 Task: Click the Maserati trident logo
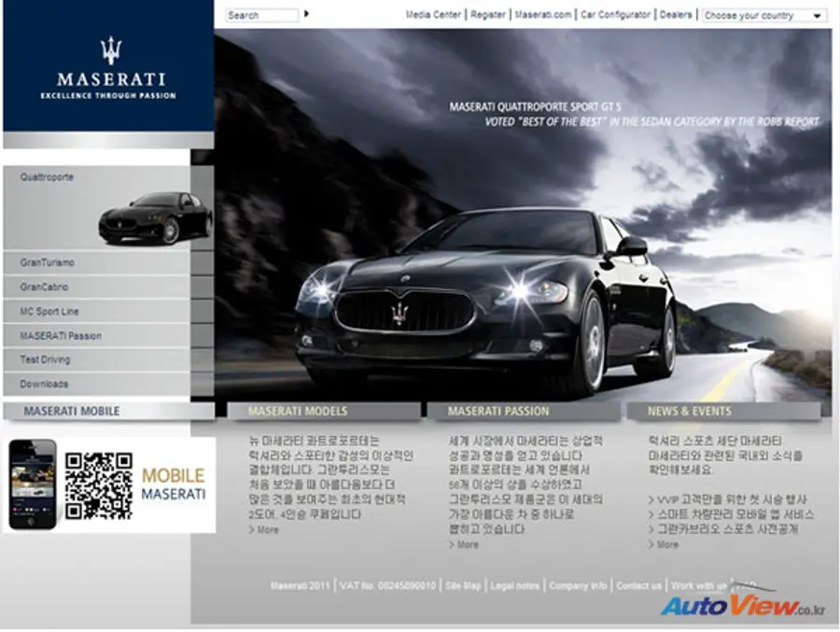coord(111,49)
